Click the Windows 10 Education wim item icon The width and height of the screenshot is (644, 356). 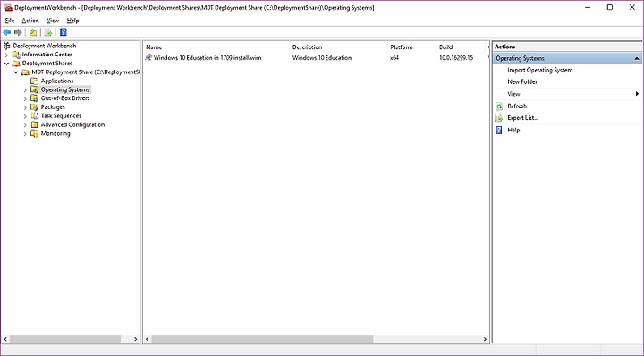pyautogui.click(x=148, y=58)
